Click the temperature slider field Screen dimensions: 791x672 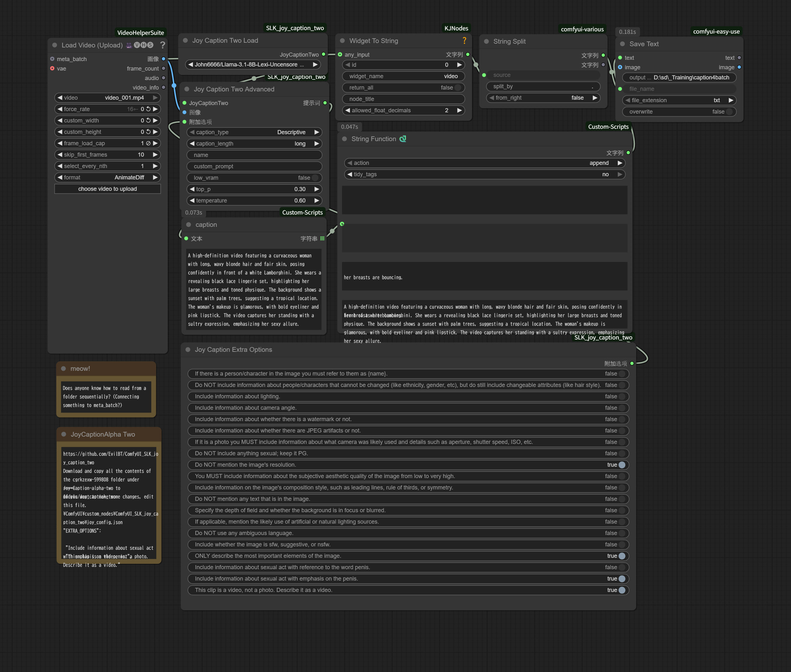tap(254, 200)
